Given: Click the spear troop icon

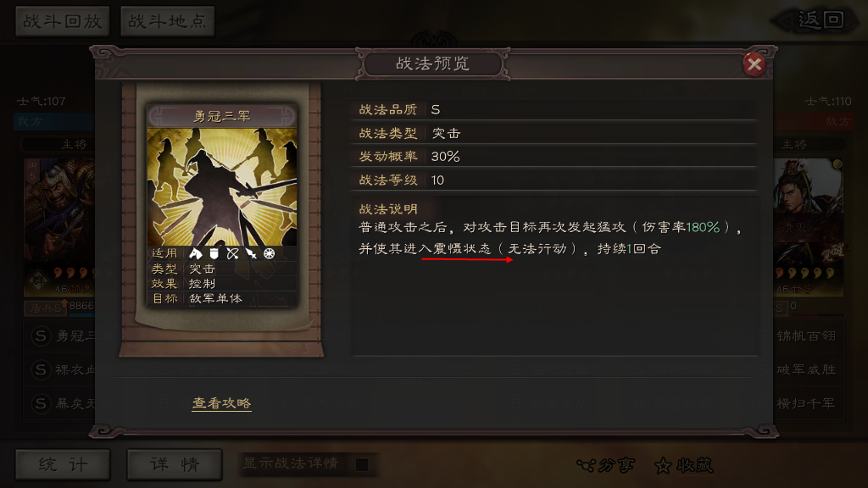Looking at the screenshot, I should pyautogui.click(x=251, y=253).
